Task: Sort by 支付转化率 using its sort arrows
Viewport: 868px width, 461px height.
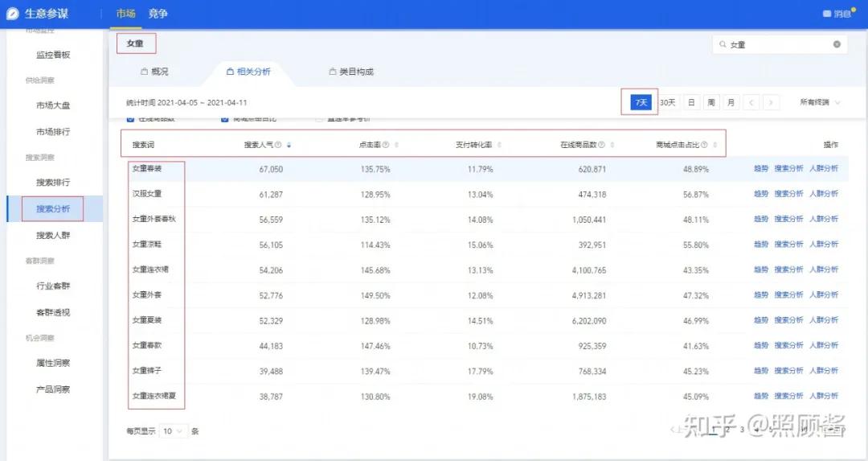Action: 499,145
